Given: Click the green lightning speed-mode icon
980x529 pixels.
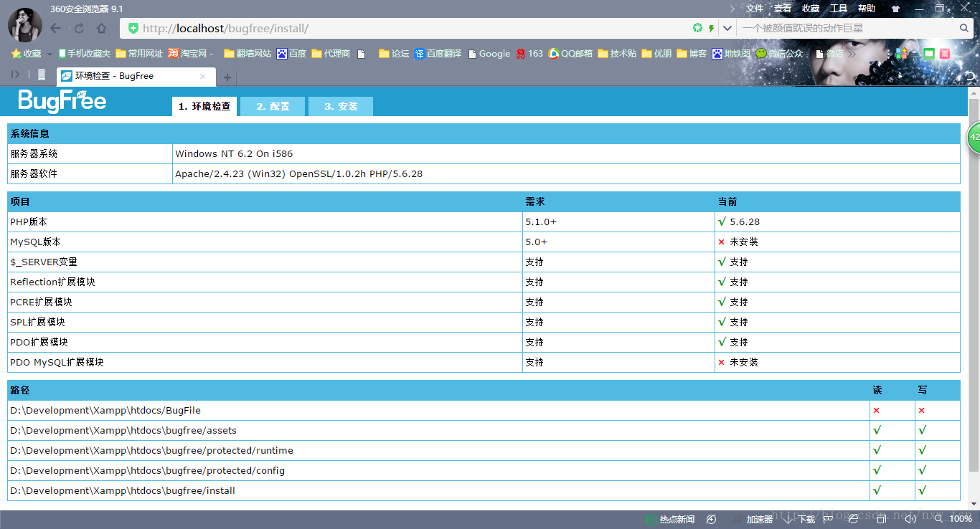Looking at the screenshot, I should [x=712, y=28].
